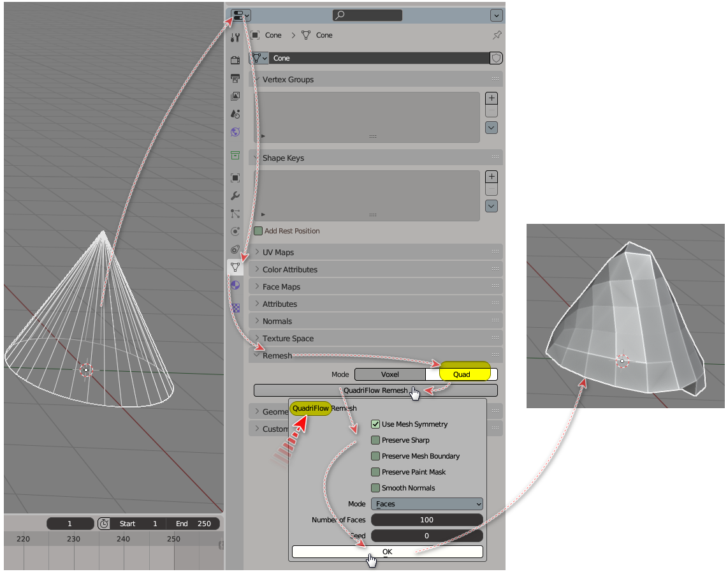Switch to Output properties tab

tap(235, 78)
